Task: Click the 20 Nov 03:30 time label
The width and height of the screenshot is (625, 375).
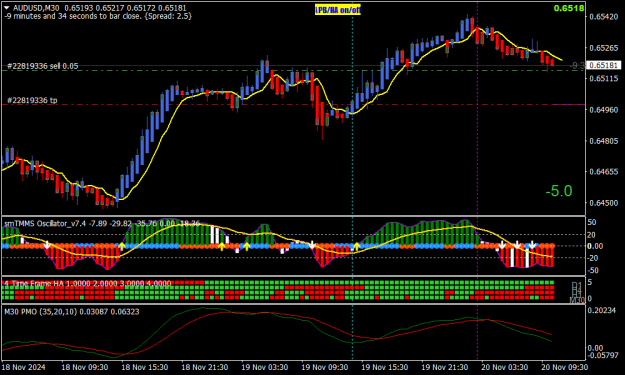Action: (505, 367)
